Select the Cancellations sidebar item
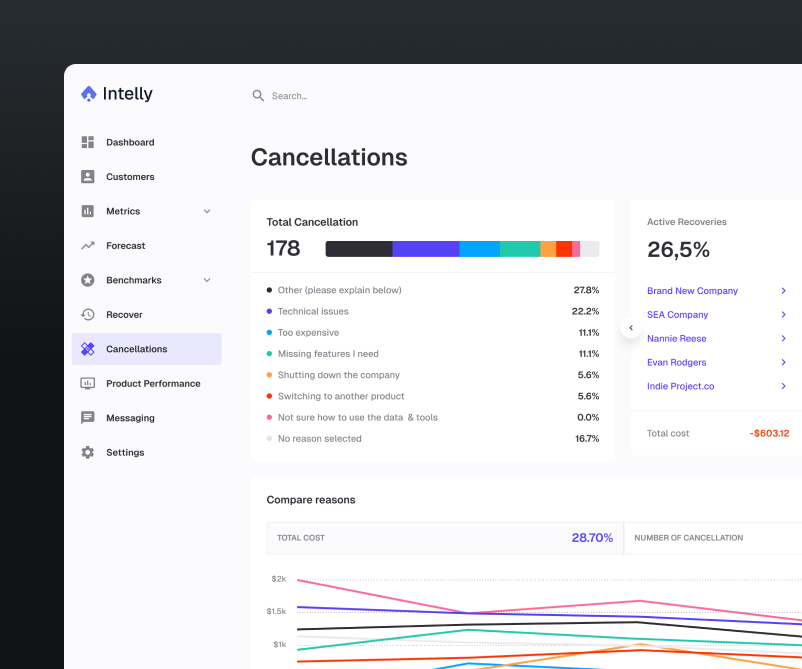 click(x=147, y=349)
